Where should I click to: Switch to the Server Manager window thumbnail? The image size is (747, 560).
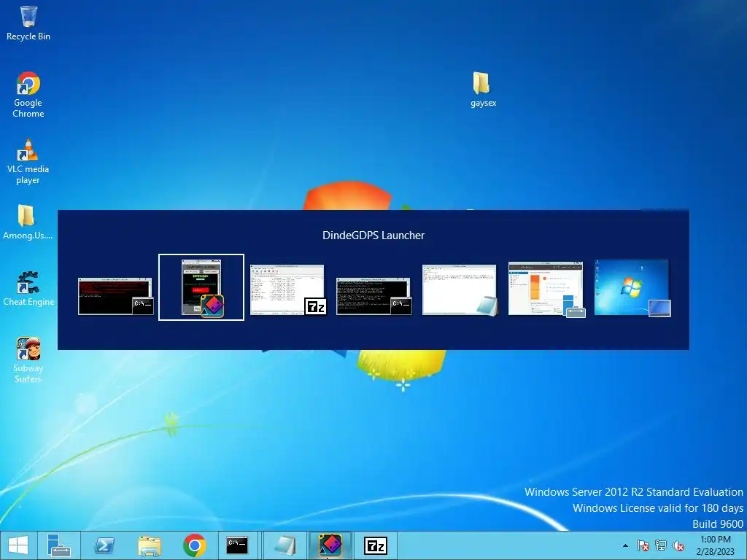click(x=546, y=289)
